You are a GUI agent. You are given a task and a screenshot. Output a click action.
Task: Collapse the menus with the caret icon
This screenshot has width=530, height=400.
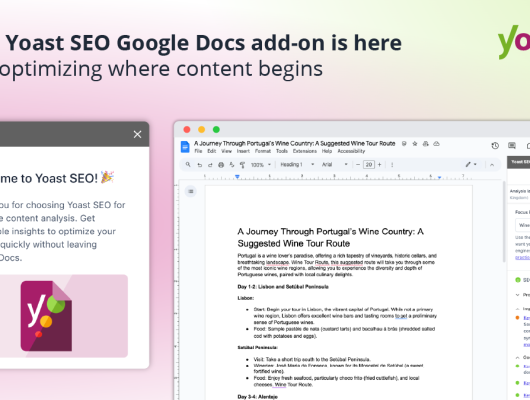click(492, 165)
